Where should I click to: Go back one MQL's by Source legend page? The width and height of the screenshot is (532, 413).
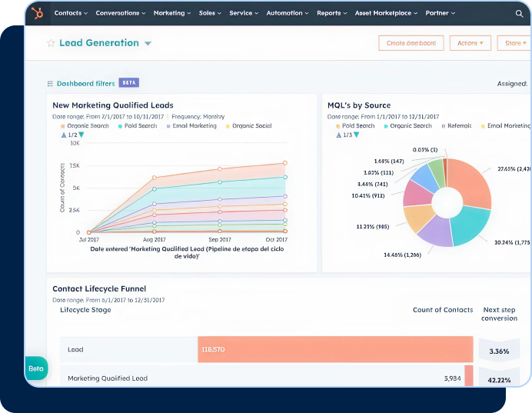[x=338, y=135]
